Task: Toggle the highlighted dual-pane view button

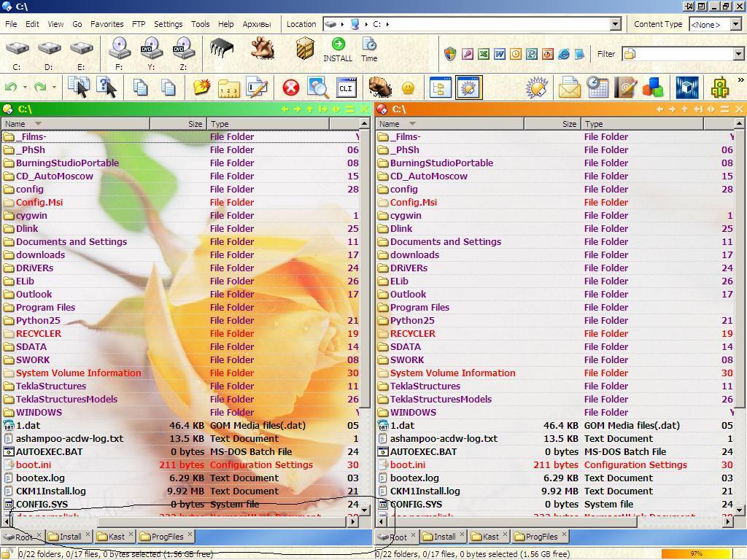Action: point(468,88)
